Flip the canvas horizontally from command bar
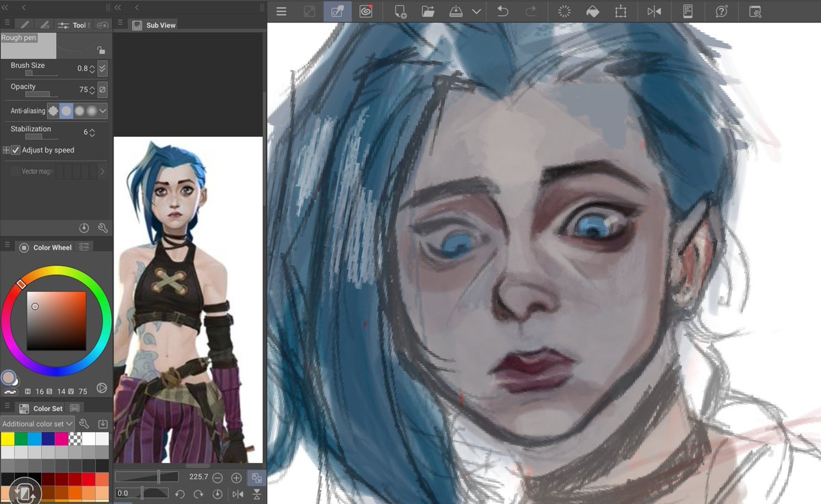Viewport: 821px width, 504px height. (x=654, y=12)
